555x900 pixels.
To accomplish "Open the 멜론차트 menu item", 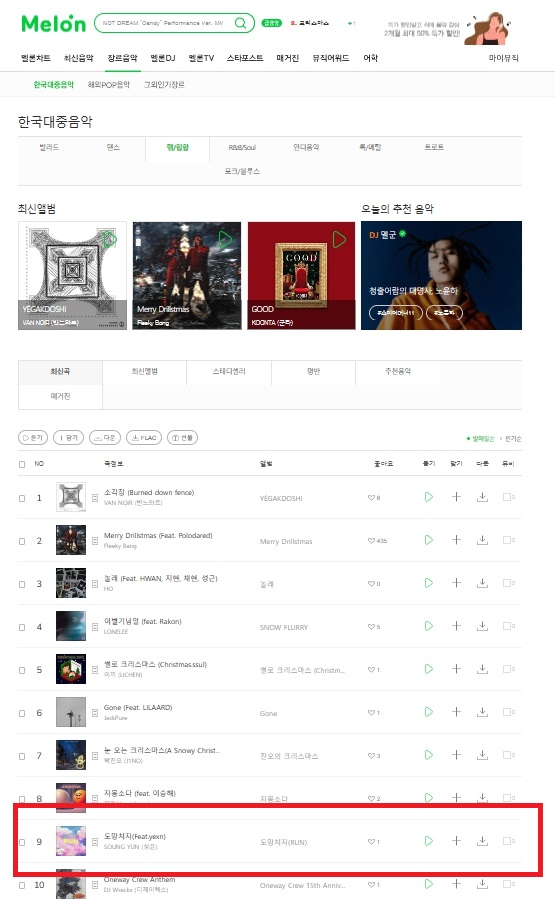I will click(x=36, y=58).
